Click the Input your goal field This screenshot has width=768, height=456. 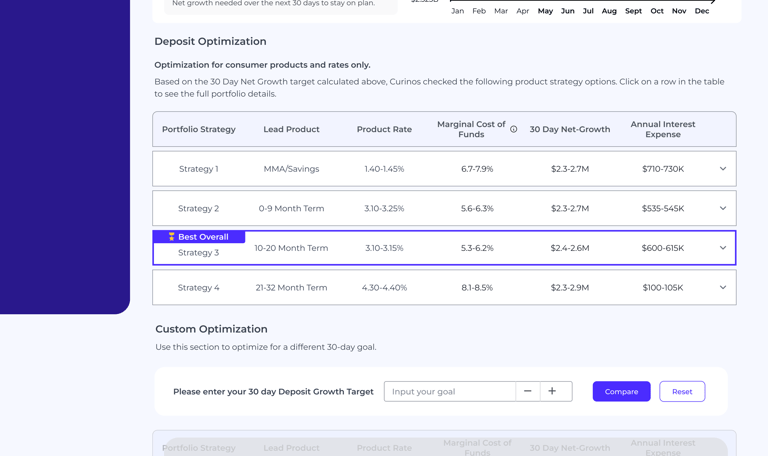pos(450,391)
